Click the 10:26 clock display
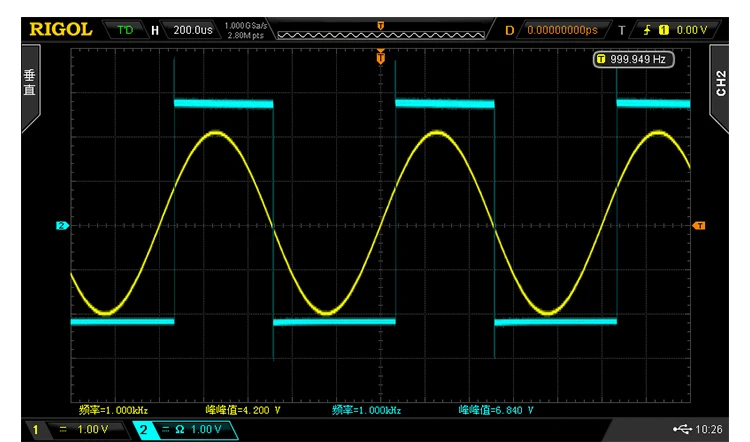The height and width of the screenshot is (442, 750). click(709, 430)
